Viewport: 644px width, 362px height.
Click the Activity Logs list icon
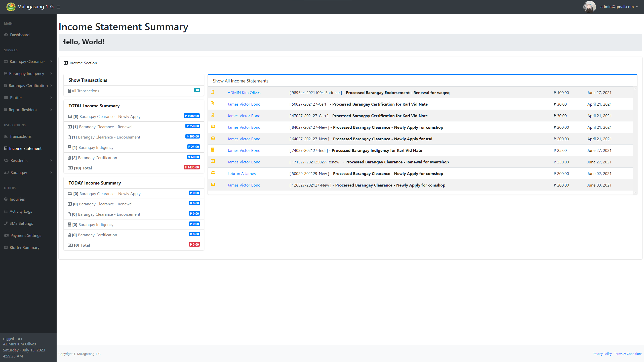point(6,211)
